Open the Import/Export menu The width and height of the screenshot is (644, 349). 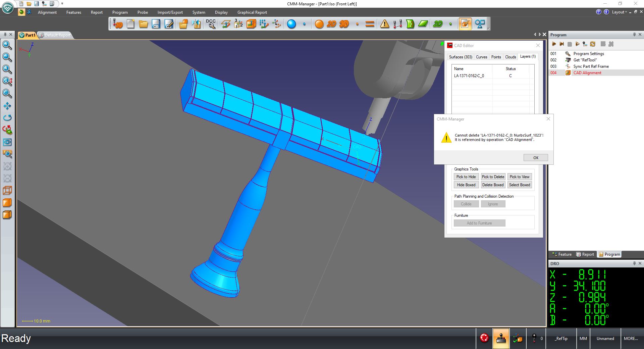(x=170, y=12)
